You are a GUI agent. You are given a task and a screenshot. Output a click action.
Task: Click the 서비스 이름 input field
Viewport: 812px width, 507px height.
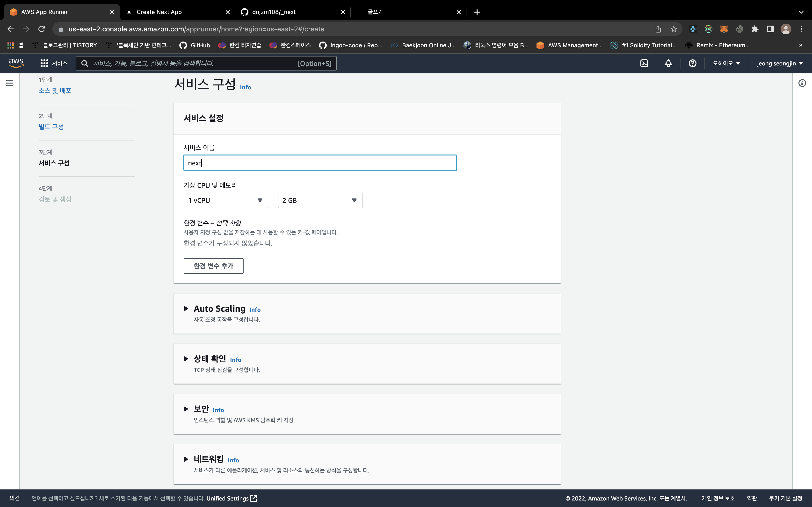[320, 163]
